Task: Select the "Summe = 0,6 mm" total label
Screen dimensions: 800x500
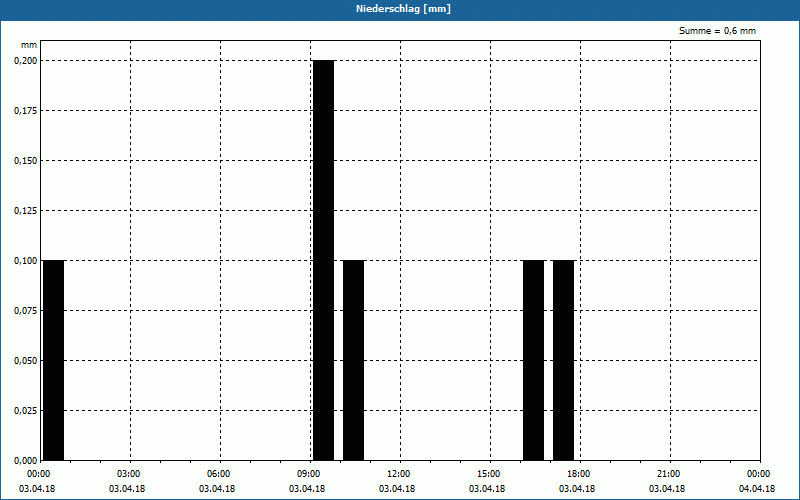Action: coord(717,31)
